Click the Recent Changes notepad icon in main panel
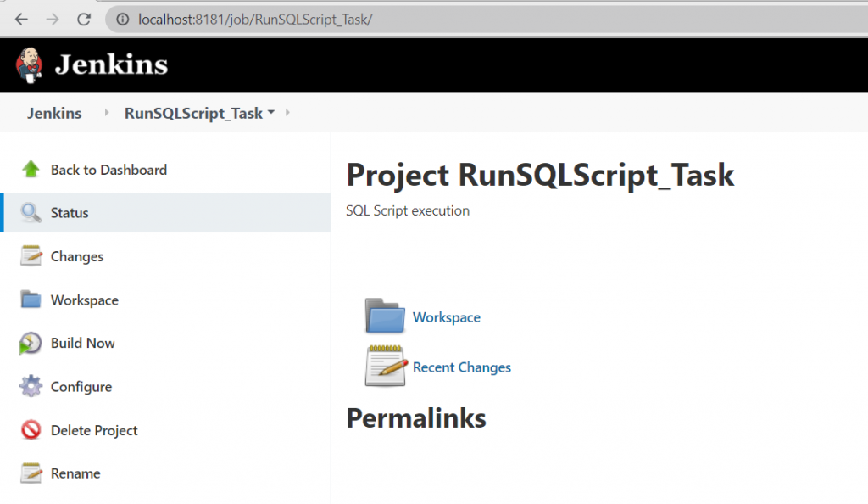The image size is (868, 504). coord(386,367)
